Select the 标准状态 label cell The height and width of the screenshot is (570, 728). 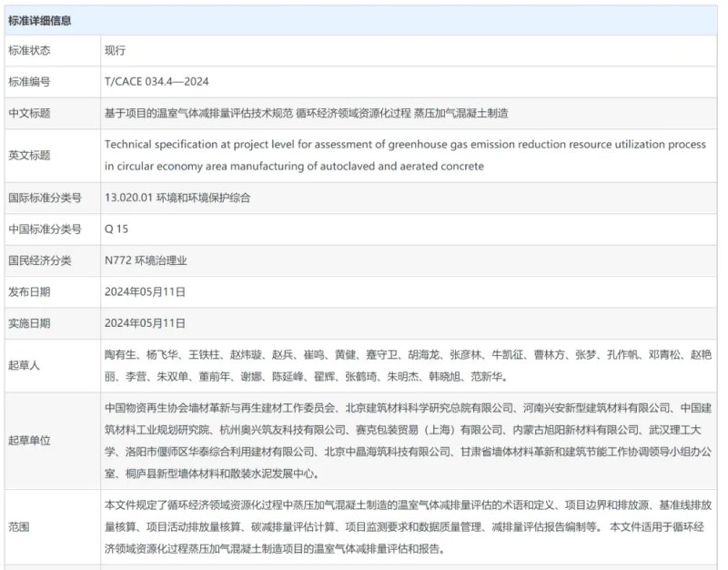(x=53, y=51)
